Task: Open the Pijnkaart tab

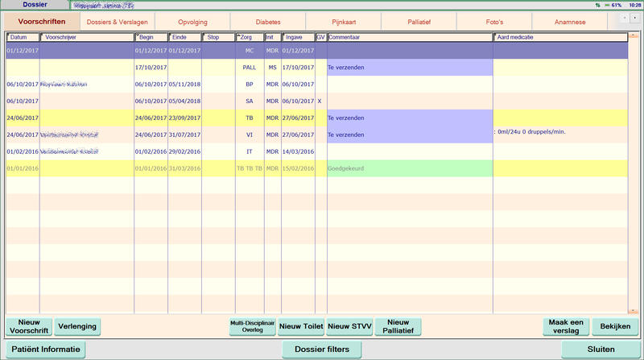Action: (344, 22)
